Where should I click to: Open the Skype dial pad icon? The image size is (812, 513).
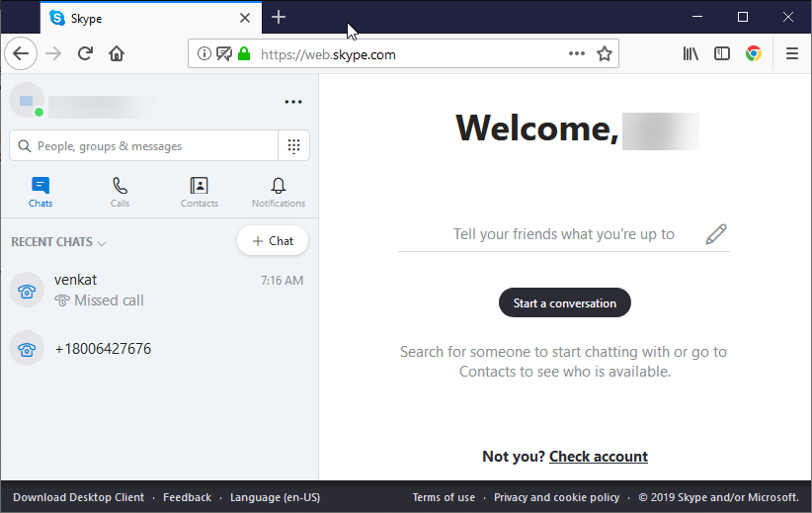click(293, 146)
